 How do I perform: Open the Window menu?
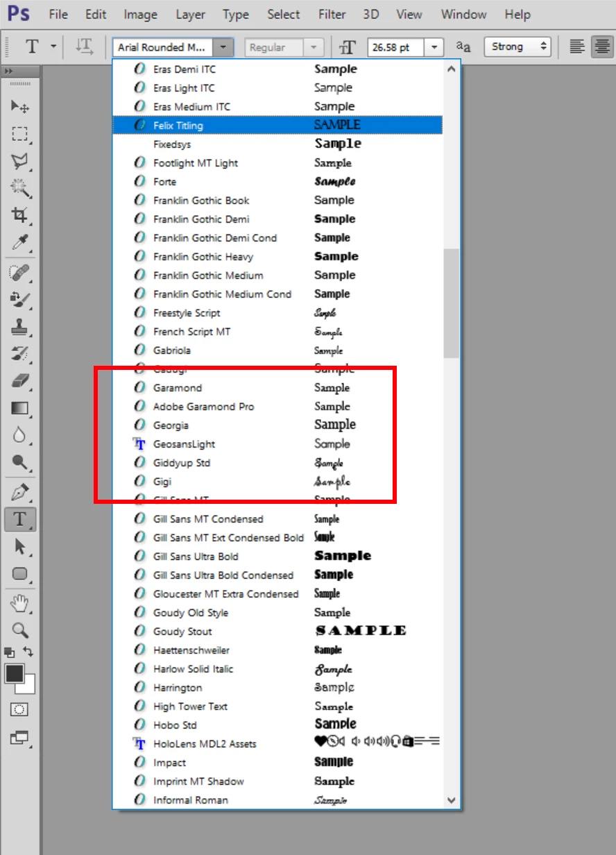point(463,14)
